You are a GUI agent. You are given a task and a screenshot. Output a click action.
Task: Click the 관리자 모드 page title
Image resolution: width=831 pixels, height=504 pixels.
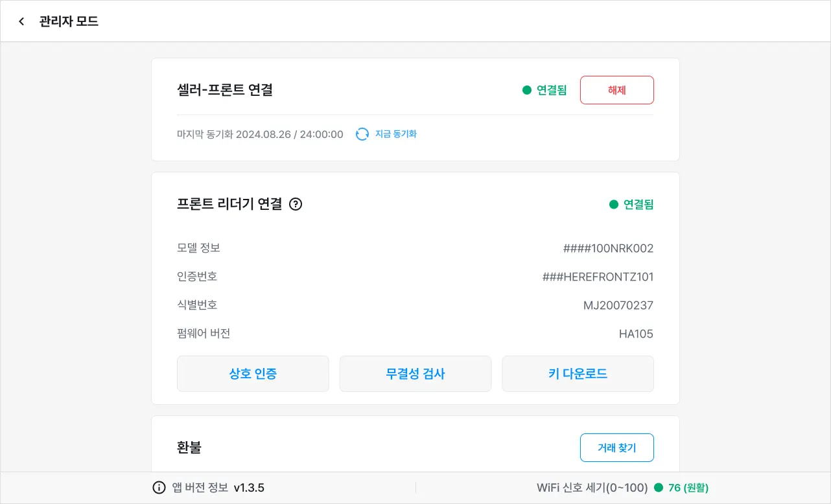coord(69,21)
